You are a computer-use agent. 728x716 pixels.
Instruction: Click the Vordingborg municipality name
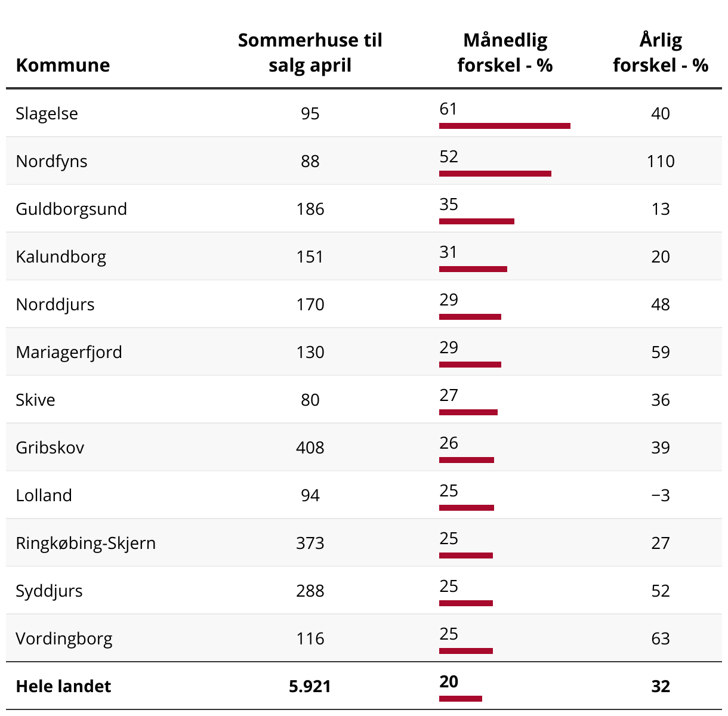coord(64,638)
